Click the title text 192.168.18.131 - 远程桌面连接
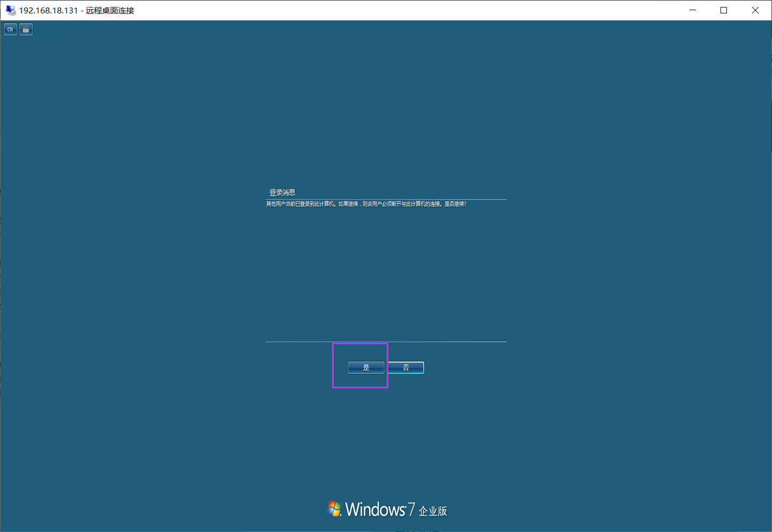The width and height of the screenshot is (772, 532). (x=77, y=10)
